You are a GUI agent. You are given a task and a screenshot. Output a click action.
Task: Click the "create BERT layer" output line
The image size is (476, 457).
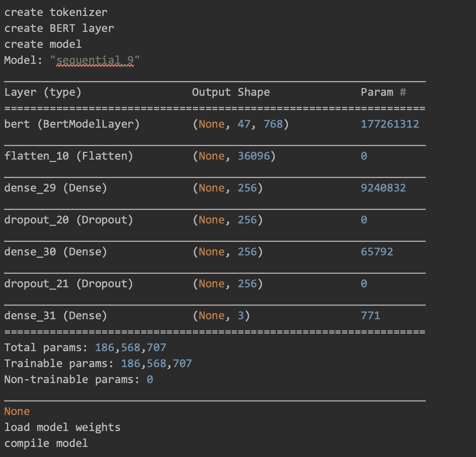[x=59, y=28]
